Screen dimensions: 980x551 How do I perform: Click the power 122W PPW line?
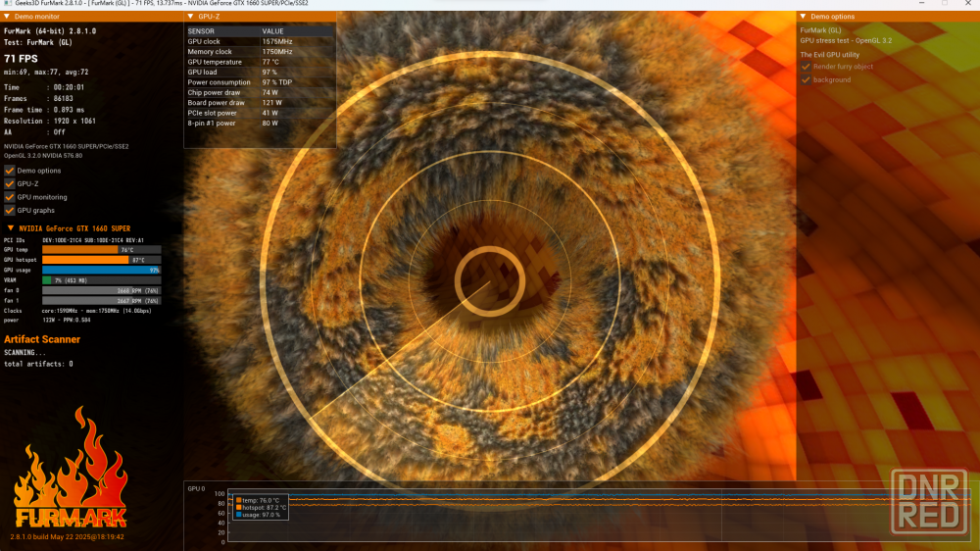(x=47, y=320)
